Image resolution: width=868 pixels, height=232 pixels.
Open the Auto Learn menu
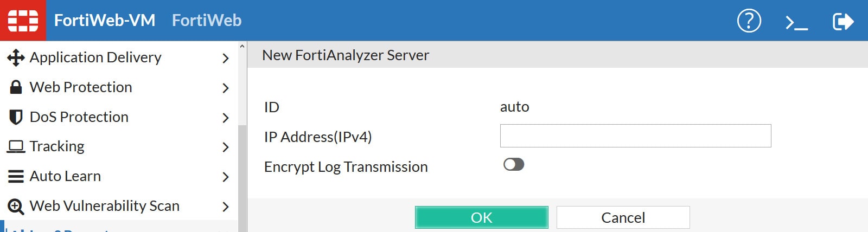click(65, 176)
